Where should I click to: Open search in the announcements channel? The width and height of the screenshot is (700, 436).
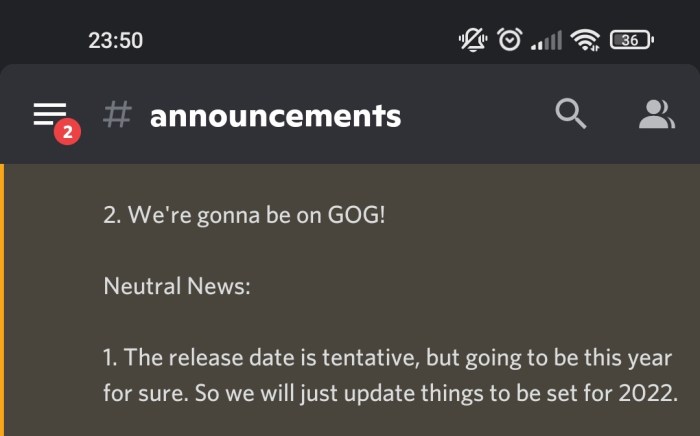(x=570, y=115)
